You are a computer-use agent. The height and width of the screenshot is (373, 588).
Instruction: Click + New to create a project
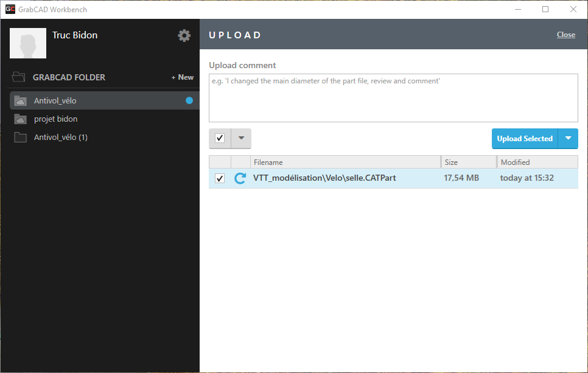(x=183, y=77)
